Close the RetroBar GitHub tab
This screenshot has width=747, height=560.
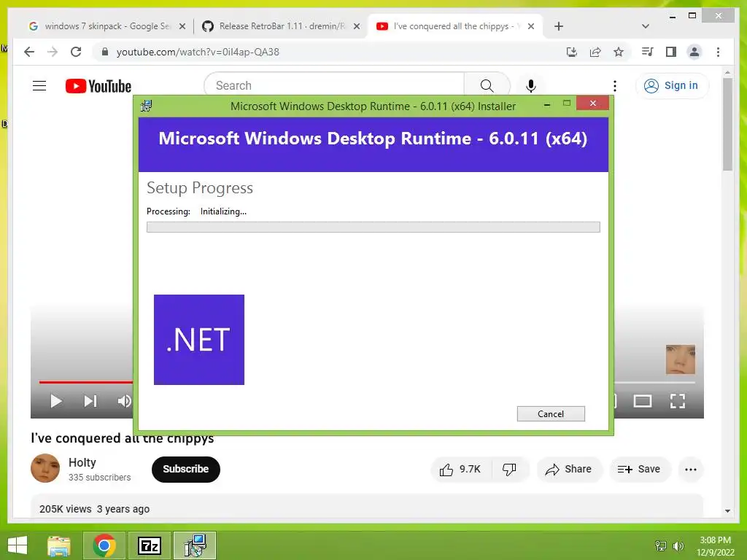[356, 26]
